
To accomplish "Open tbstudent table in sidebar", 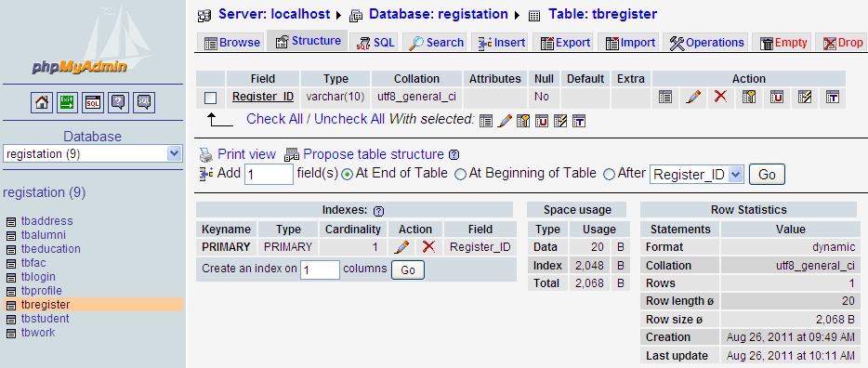I will pos(45,319).
